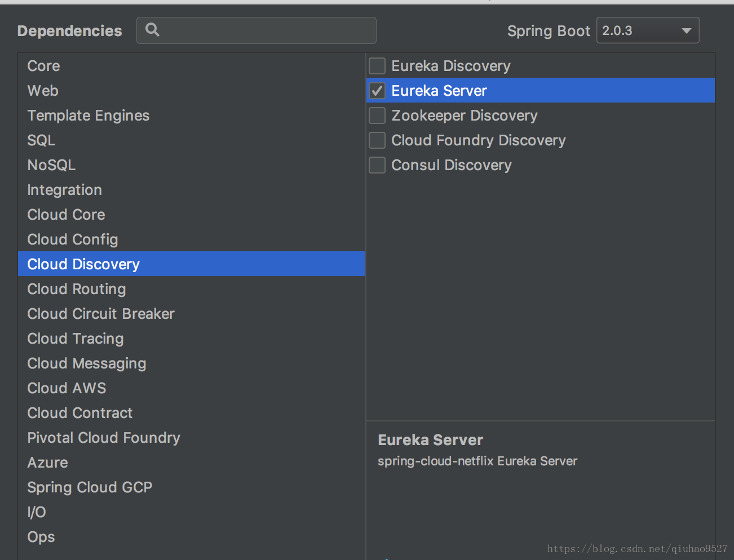This screenshot has width=734, height=560.
Task: Click the Consul Discovery label
Action: click(x=452, y=165)
